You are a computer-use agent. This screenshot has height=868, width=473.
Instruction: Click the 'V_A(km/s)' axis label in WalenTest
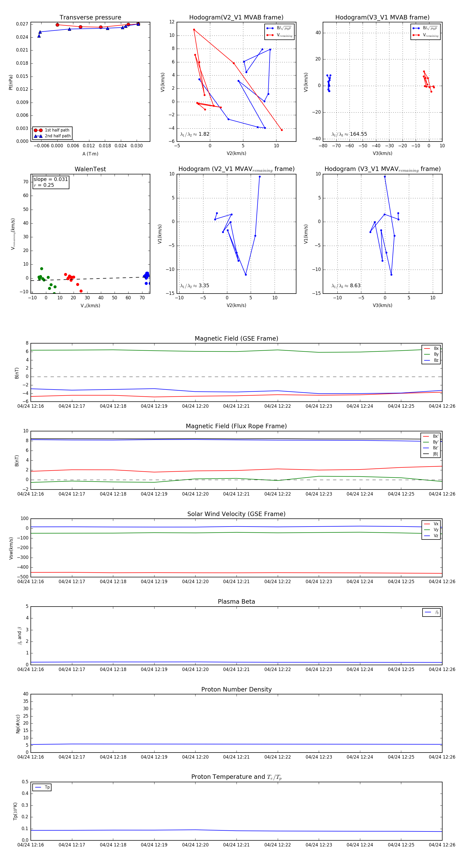coord(90,306)
